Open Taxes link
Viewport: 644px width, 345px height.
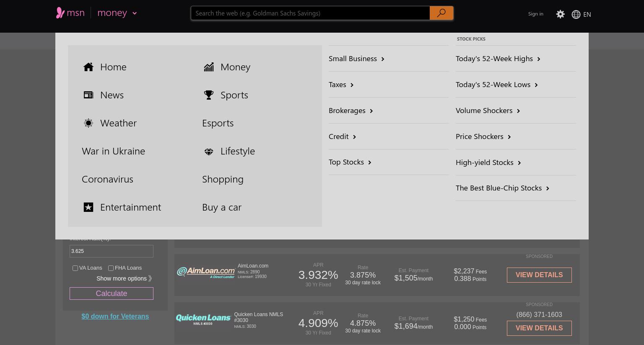coord(338,85)
